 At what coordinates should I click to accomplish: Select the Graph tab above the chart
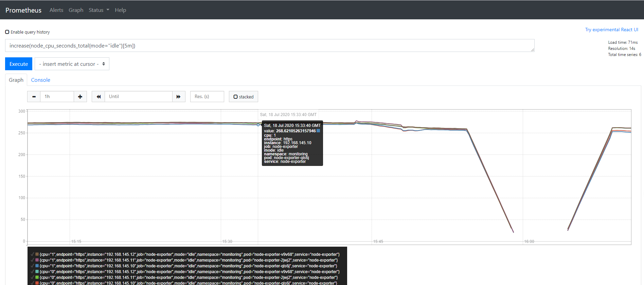(x=16, y=80)
